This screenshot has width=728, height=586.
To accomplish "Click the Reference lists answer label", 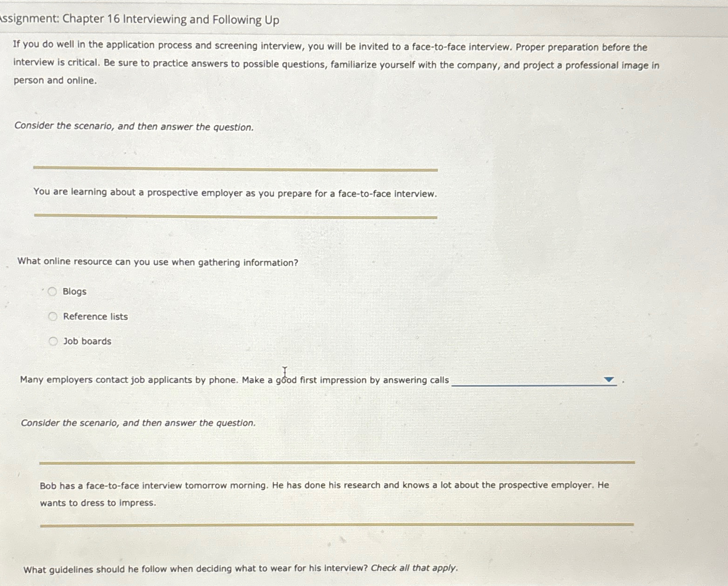I will point(95,316).
